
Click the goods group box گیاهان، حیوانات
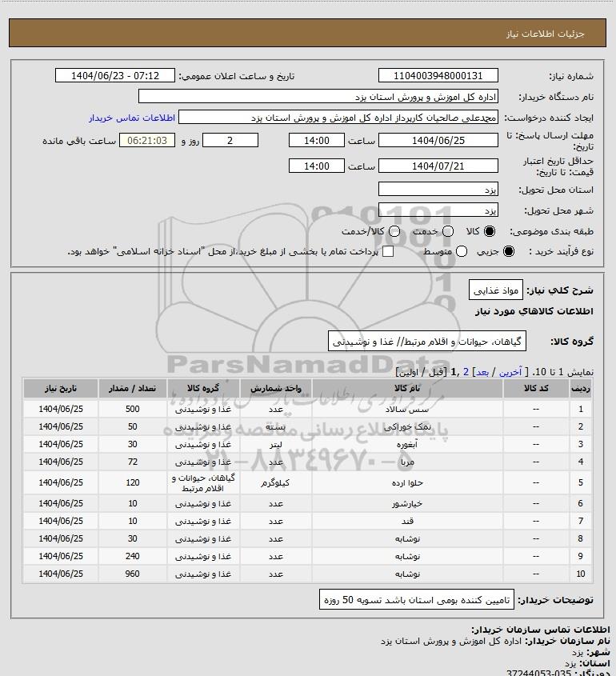click(x=426, y=341)
